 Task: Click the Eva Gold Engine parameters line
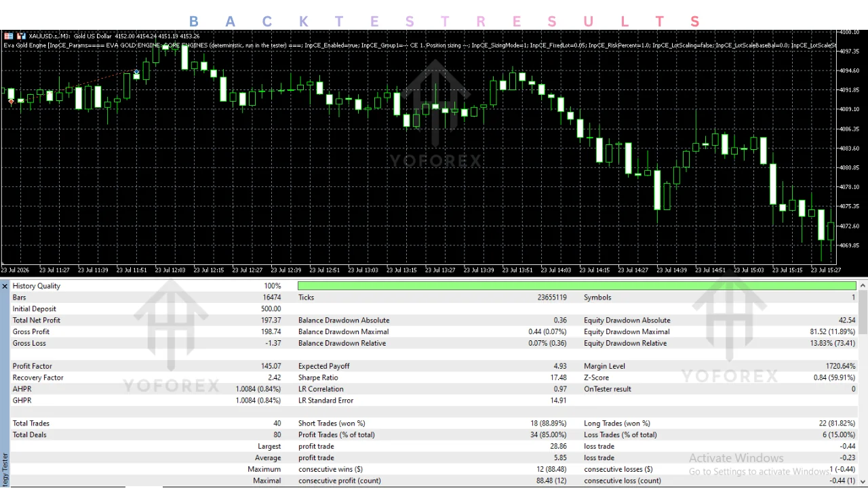419,45
